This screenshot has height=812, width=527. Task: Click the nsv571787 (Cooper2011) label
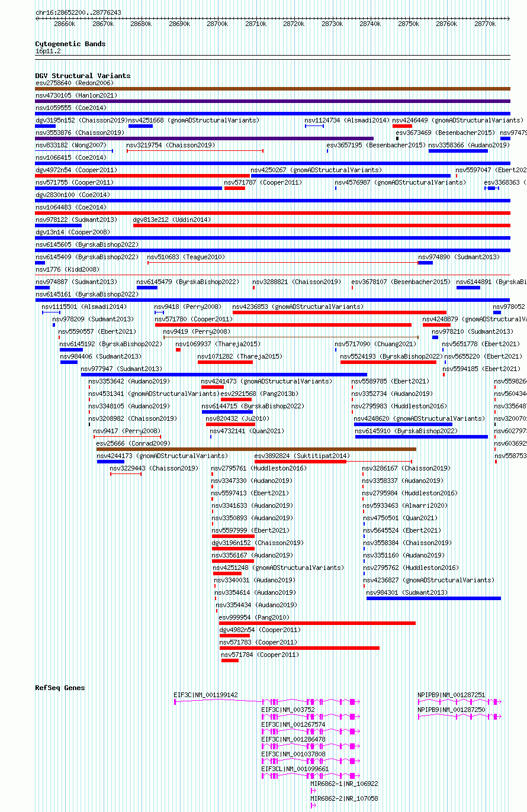tap(263, 182)
